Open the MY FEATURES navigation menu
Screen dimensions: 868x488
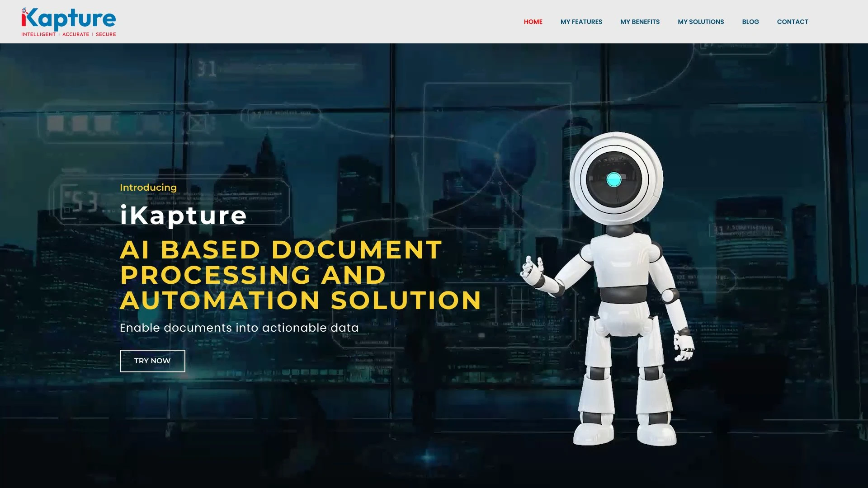(581, 21)
